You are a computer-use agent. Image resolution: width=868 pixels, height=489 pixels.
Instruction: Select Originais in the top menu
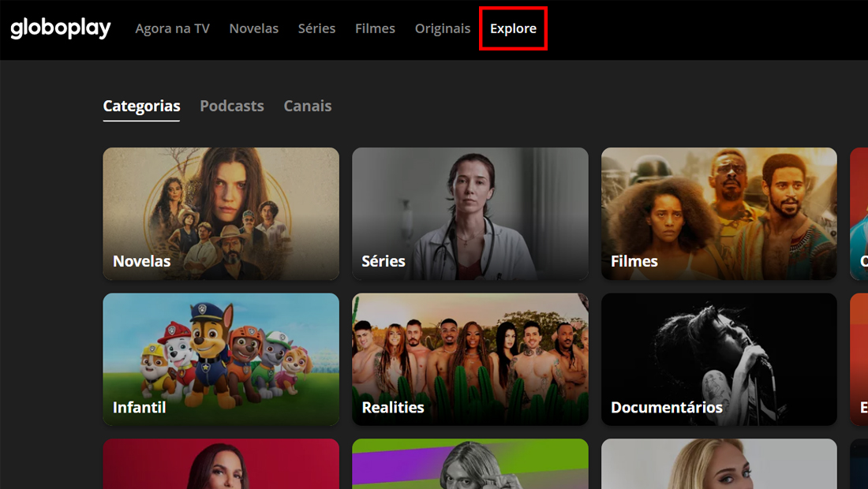(x=443, y=28)
